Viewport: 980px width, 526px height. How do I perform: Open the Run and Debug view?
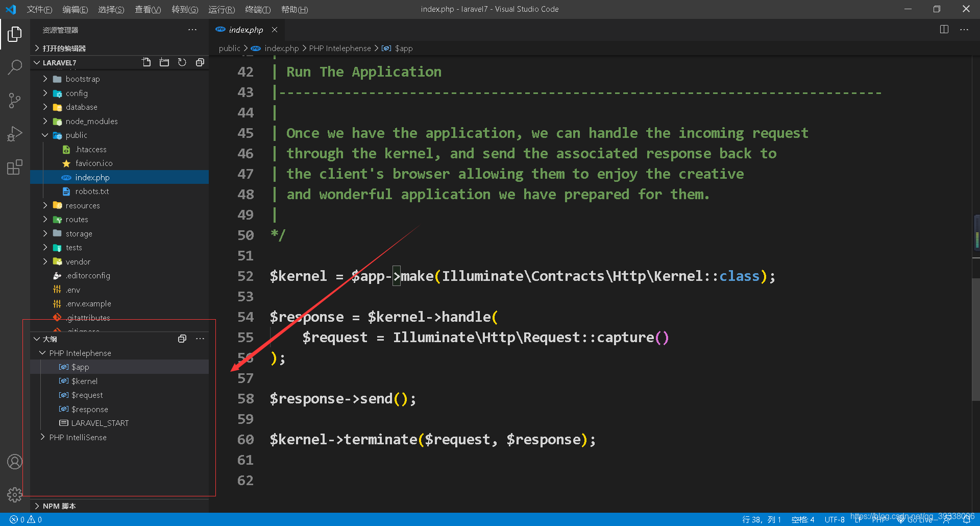pyautogui.click(x=14, y=133)
